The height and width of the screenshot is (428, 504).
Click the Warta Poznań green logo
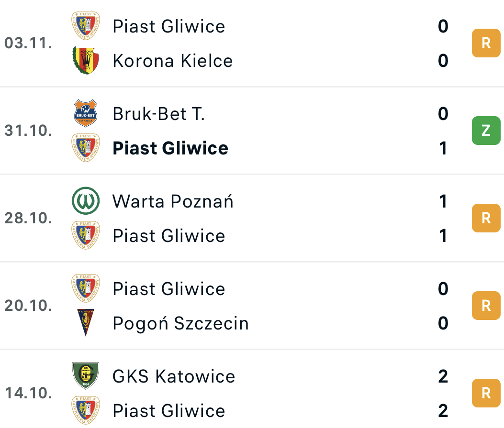click(x=86, y=201)
